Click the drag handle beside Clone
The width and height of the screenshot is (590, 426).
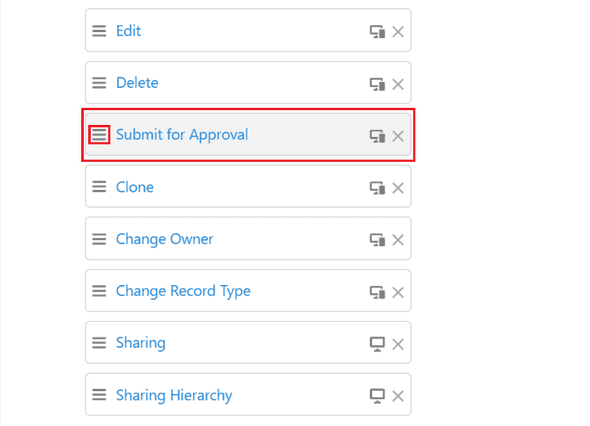[x=99, y=187]
